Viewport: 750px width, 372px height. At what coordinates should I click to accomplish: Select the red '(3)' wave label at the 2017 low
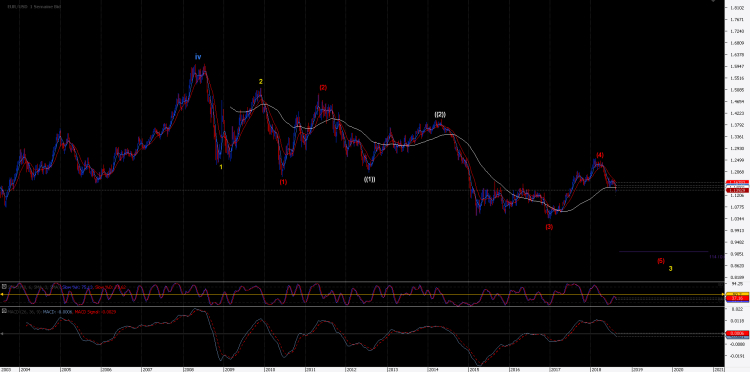[x=549, y=227]
